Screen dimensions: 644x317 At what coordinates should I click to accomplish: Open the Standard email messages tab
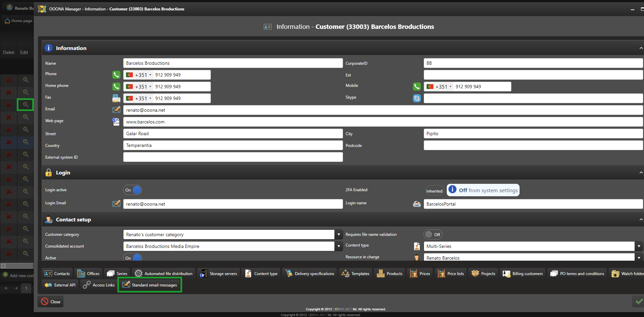pyautogui.click(x=150, y=285)
